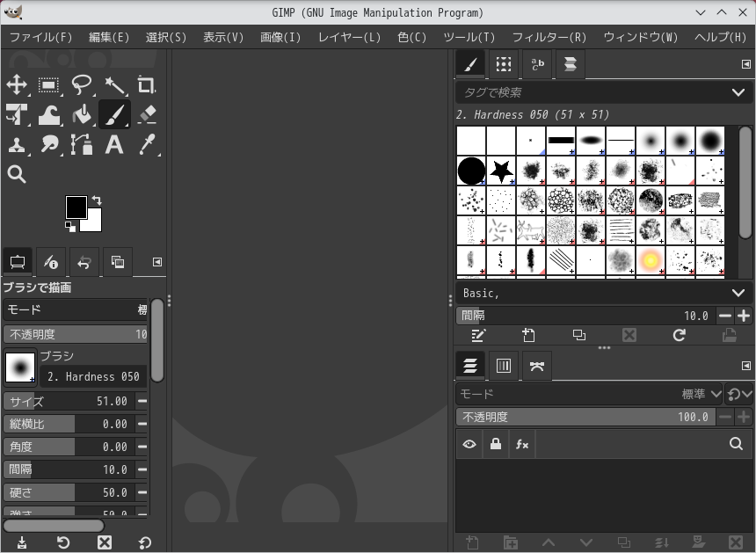Pick the Color Picker eyedropper tool
The image size is (756, 553).
coord(147,145)
